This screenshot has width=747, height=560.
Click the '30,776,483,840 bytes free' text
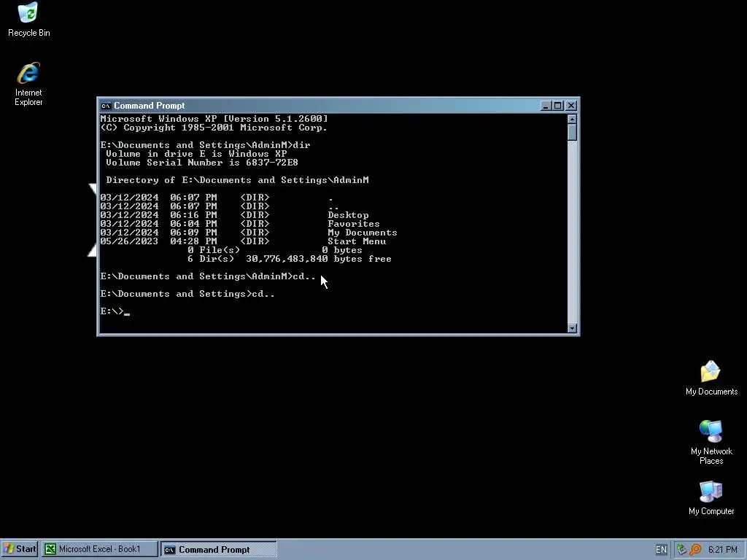point(318,259)
